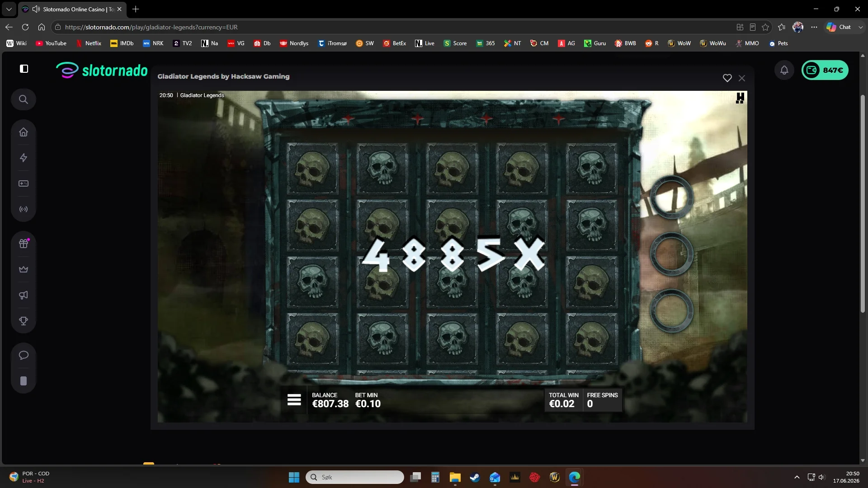Add this page to favorites star
The image size is (868, 488).
pos(765,27)
